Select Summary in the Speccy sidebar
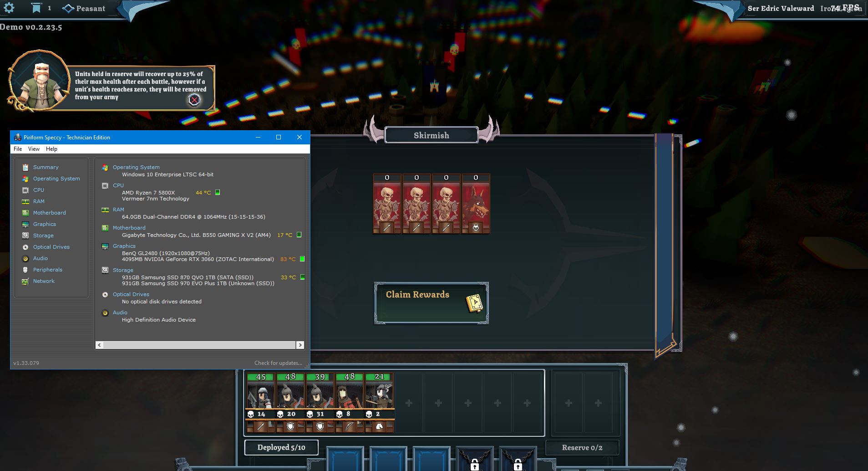This screenshot has width=868, height=471. pos(46,167)
